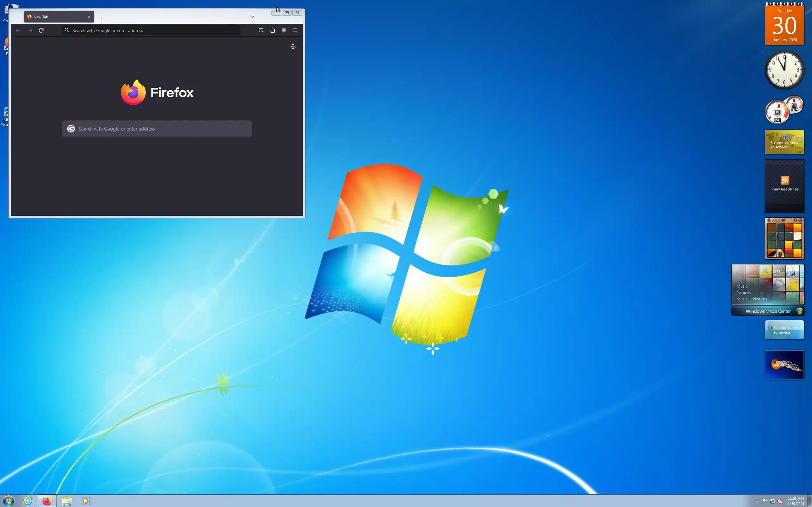Open new tab personalize gear icon
The image size is (812, 507).
293,47
